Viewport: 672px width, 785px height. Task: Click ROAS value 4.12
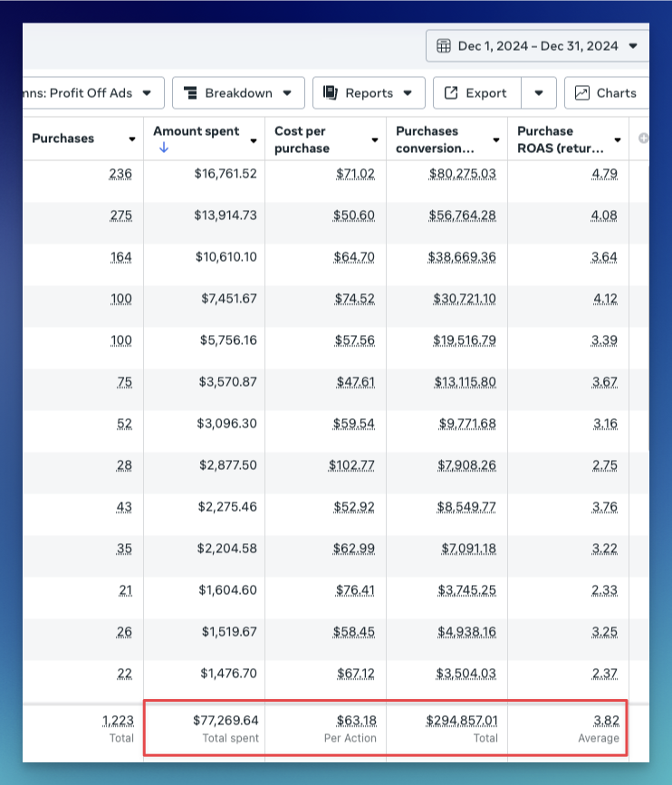tap(605, 299)
